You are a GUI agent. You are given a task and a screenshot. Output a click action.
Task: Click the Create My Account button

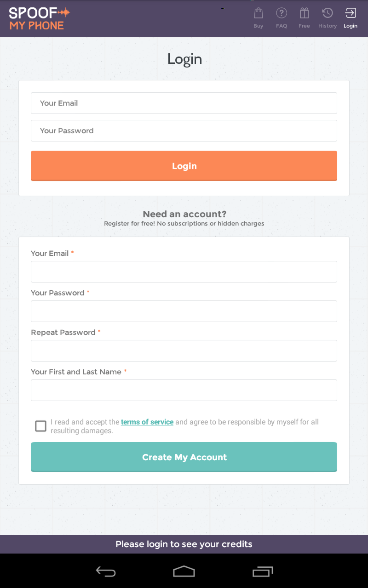(184, 457)
